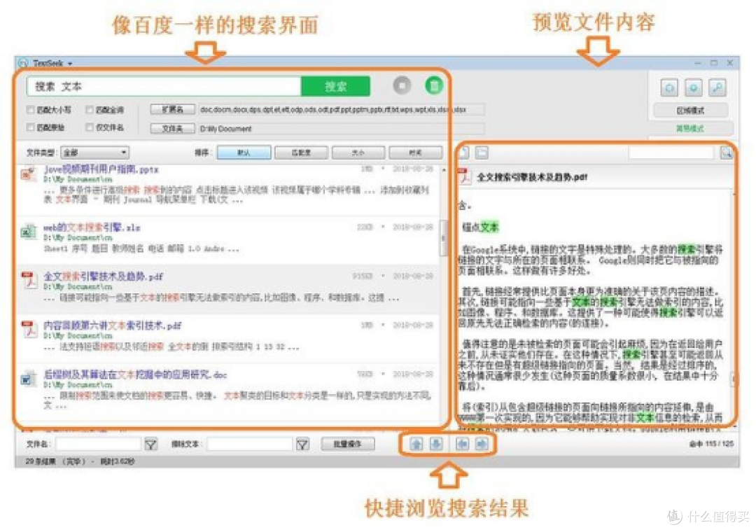The width and height of the screenshot is (756, 532).
Task: Focus the text filter input beside 文件名 filter
Action: 250,444
